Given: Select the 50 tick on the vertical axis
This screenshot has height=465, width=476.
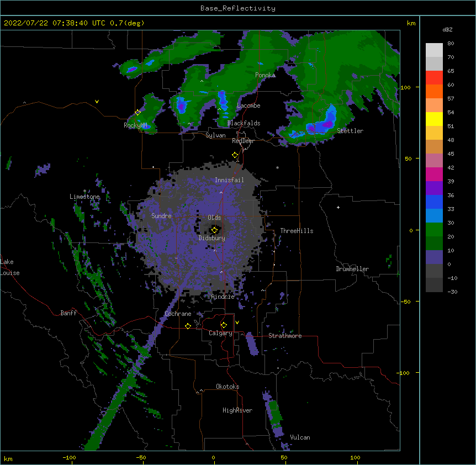Looking at the screenshot, I should (x=408, y=158).
